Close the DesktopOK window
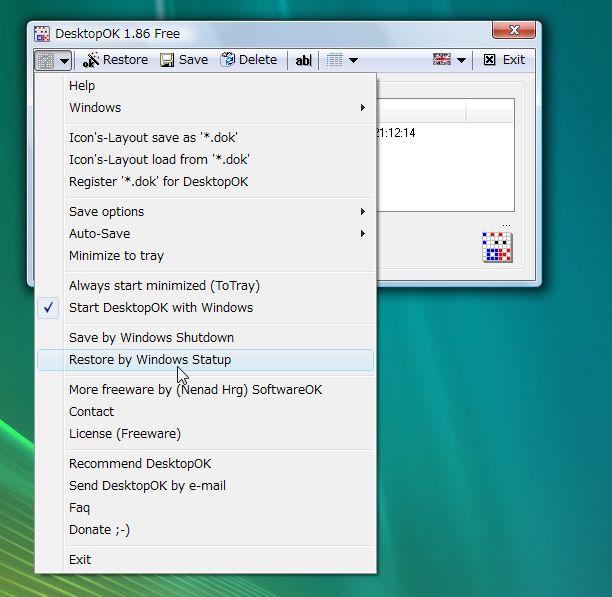612x597 pixels. coord(514,30)
